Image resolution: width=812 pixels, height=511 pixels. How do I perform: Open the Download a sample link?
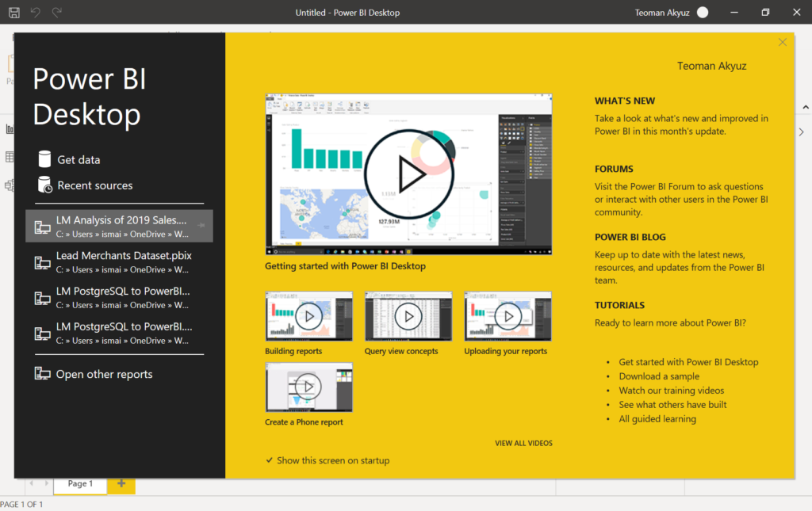659,376
